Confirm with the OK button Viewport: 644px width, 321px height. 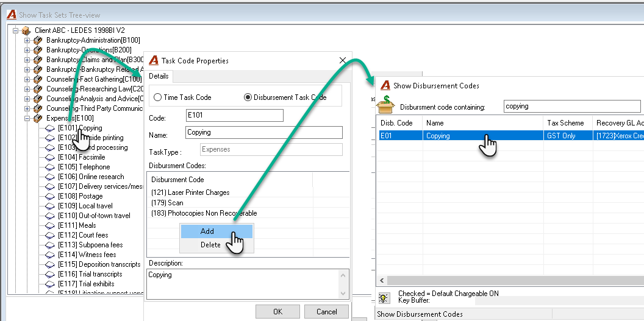click(x=277, y=312)
